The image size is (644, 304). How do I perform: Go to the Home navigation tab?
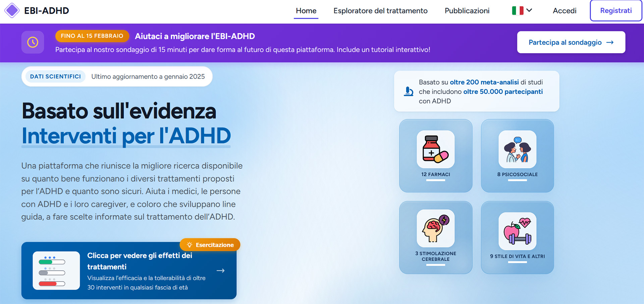click(x=306, y=11)
